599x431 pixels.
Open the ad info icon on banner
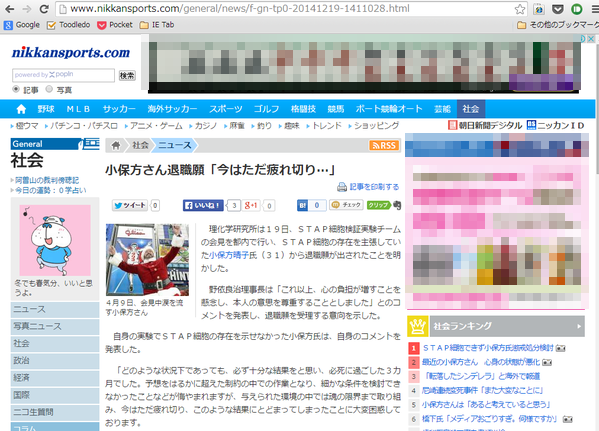(x=583, y=39)
